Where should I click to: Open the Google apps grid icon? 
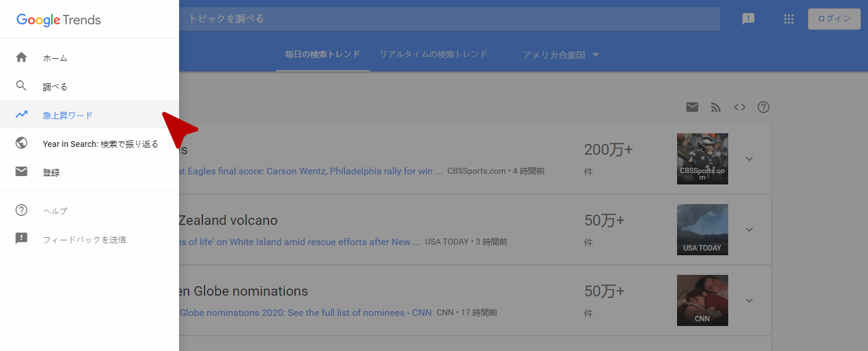click(789, 19)
